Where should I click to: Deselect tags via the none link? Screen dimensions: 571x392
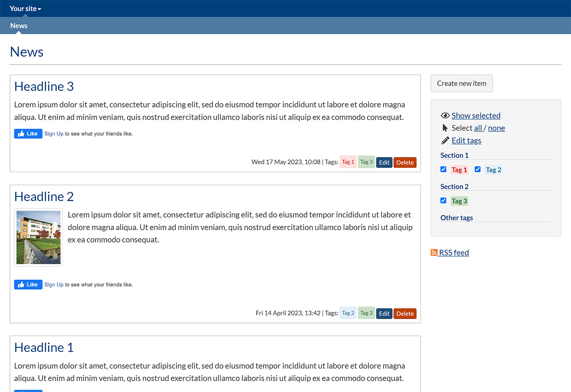496,127
